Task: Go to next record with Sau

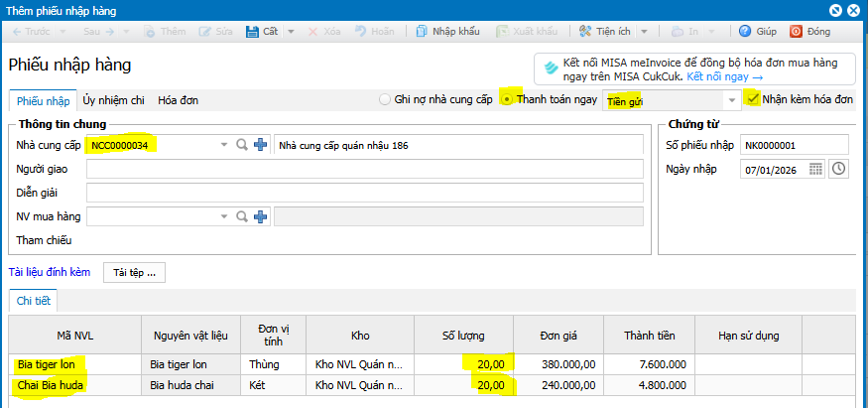Action: 98,32
